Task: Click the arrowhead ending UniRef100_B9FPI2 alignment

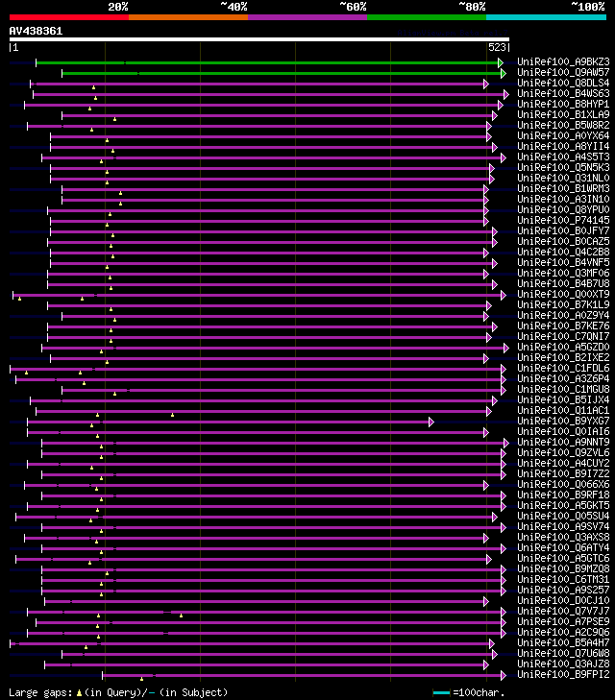Action: [x=504, y=675]
